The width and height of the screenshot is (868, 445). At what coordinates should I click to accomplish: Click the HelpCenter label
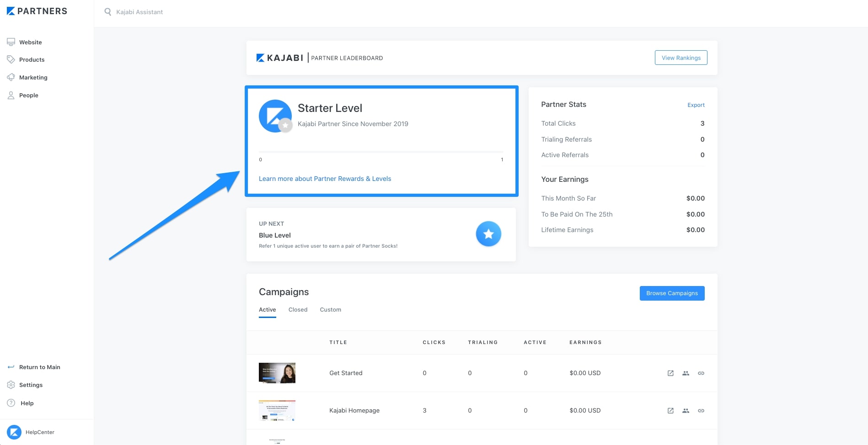(x=40, y=432)
